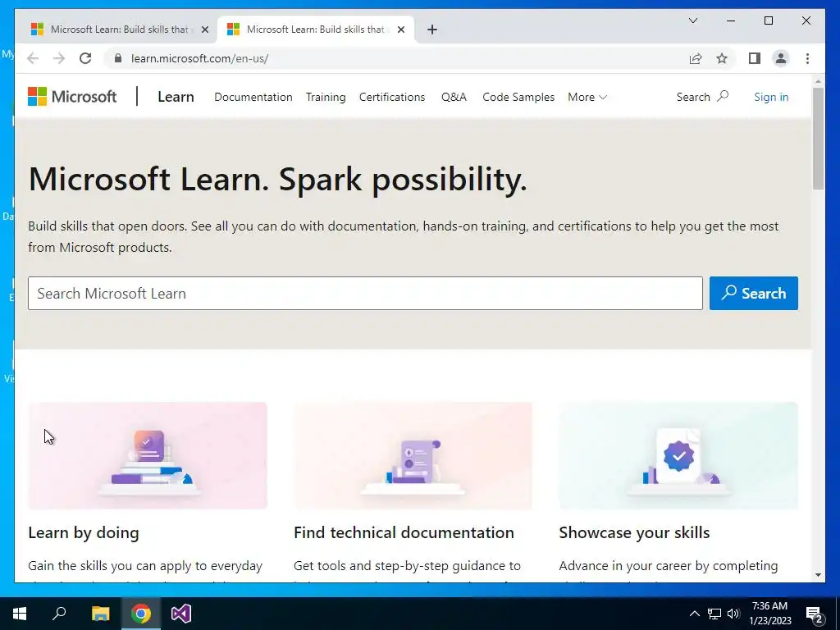This screenshot has height=630, width=840.
Task: Click the address bar URL
Action: 200,58
